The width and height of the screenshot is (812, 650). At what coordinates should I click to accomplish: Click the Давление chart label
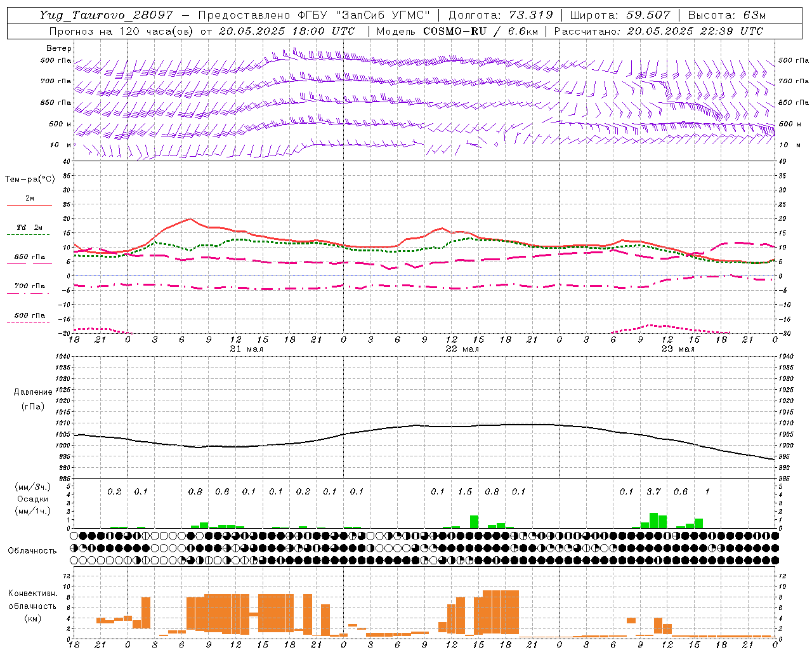33,392
